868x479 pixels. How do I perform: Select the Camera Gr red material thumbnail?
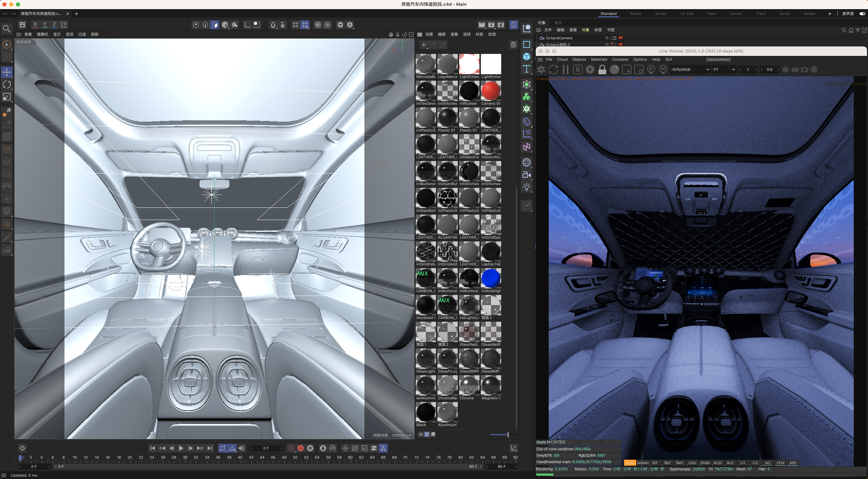coord(491,91)
